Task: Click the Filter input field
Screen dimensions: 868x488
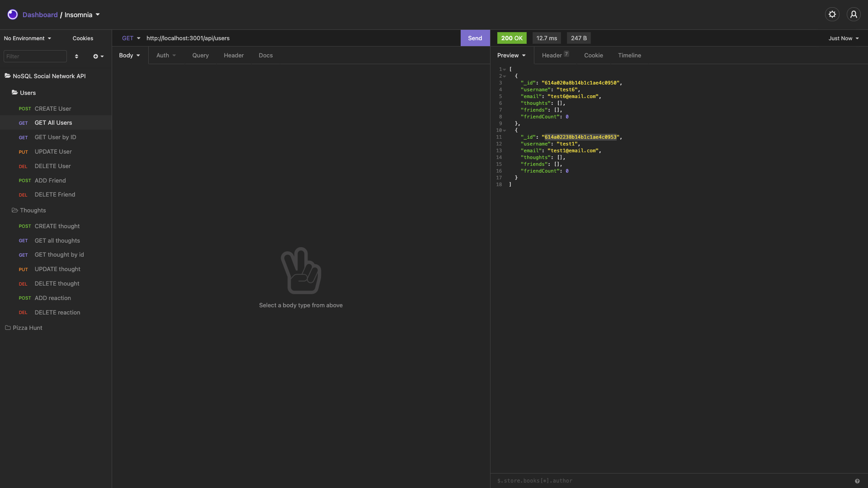Action: coord(35,56)
